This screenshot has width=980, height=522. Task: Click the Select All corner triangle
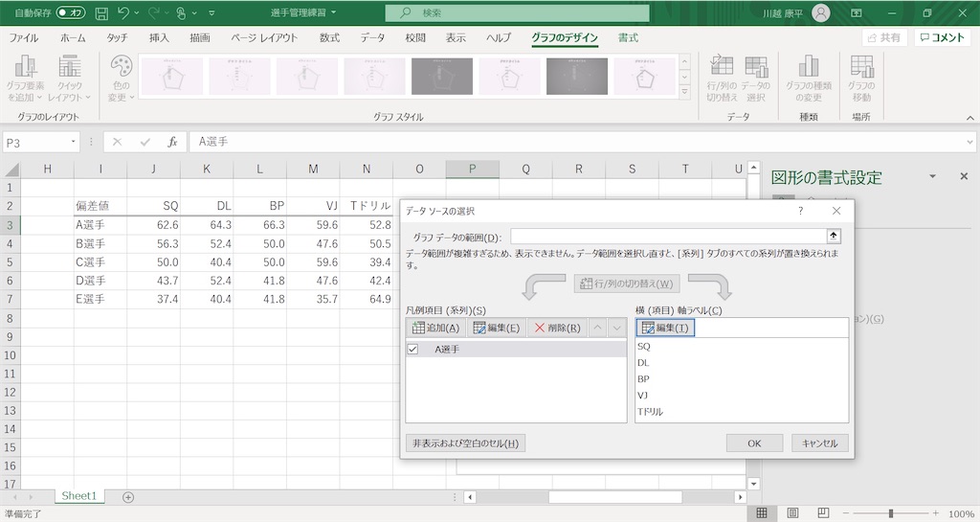11,169
